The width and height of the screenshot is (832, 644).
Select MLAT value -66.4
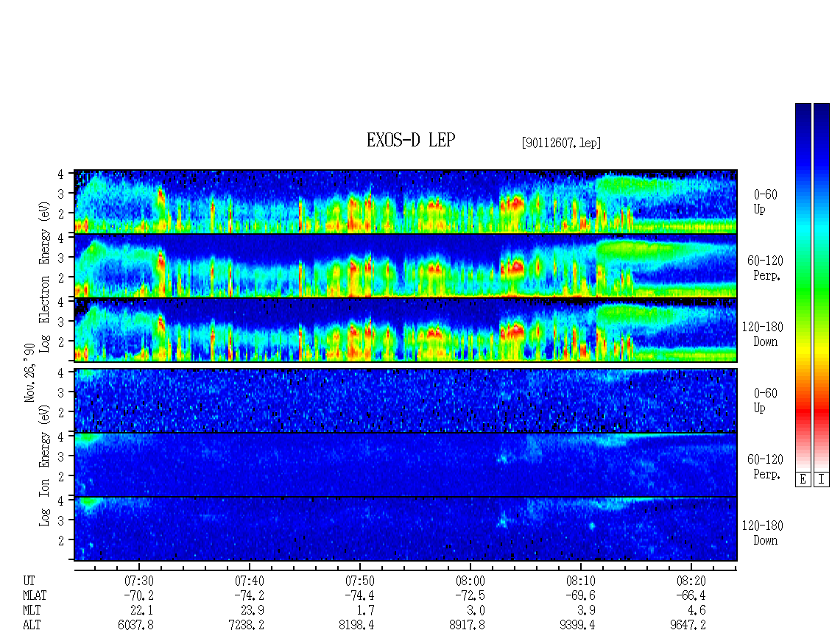(691, 595)
